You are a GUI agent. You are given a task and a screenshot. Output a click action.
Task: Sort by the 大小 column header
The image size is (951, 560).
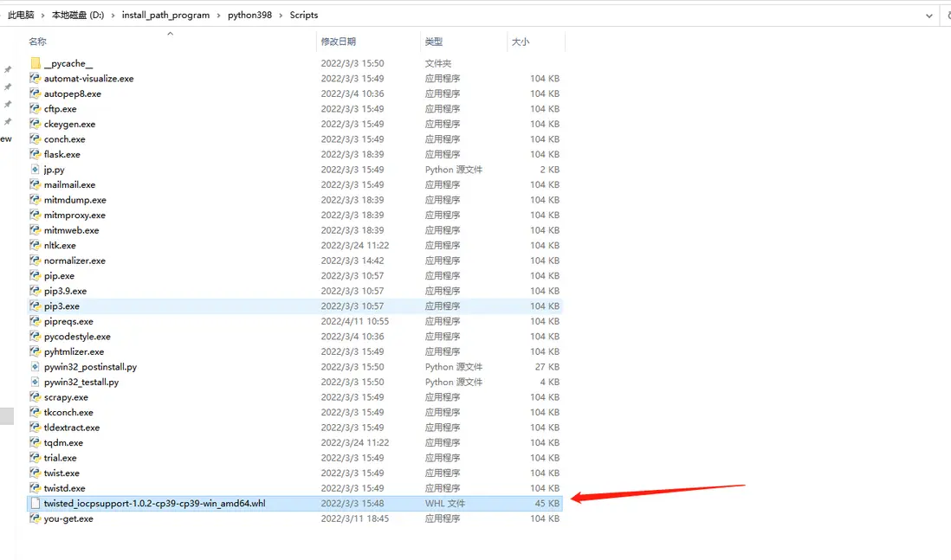[x=521, y=42]
